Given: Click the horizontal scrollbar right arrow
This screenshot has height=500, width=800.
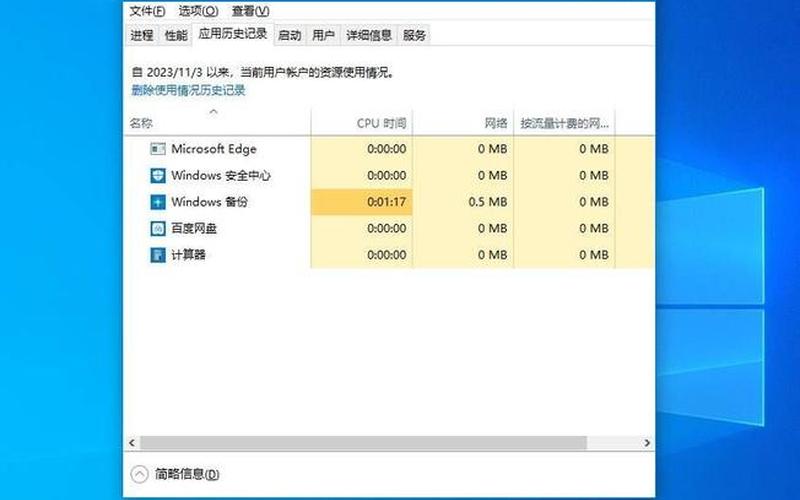Looking at the screenshot, I should (647, 443).
